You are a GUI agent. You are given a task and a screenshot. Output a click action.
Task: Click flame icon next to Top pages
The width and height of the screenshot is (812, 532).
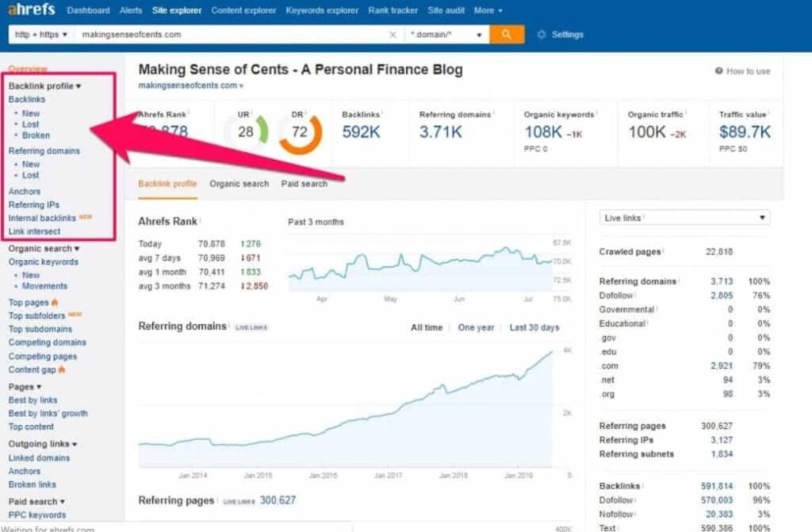tap(55, 302)
